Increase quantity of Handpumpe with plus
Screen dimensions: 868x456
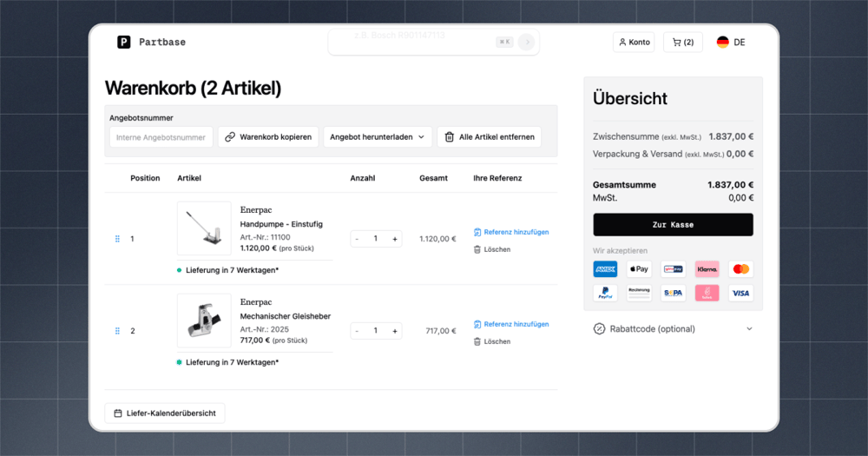coord(395,239)
